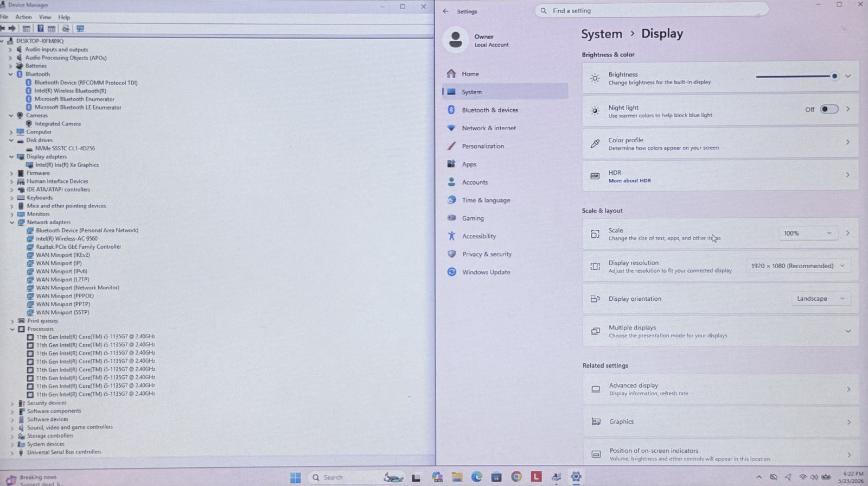868x486 pixels.
Task: Select WAN Miniport (PPTP) entry
Action: coord(63,304)
